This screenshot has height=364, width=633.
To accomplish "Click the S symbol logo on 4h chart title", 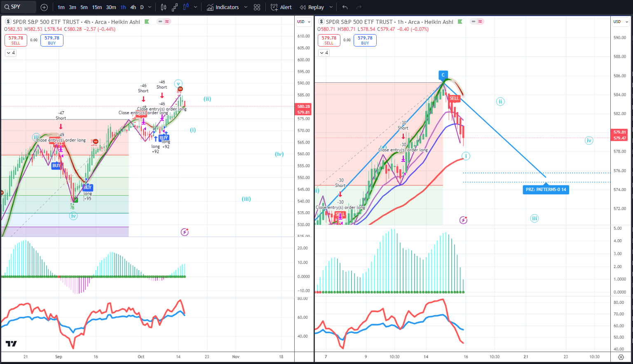I will pyautogui.click(x=8, y=22).
